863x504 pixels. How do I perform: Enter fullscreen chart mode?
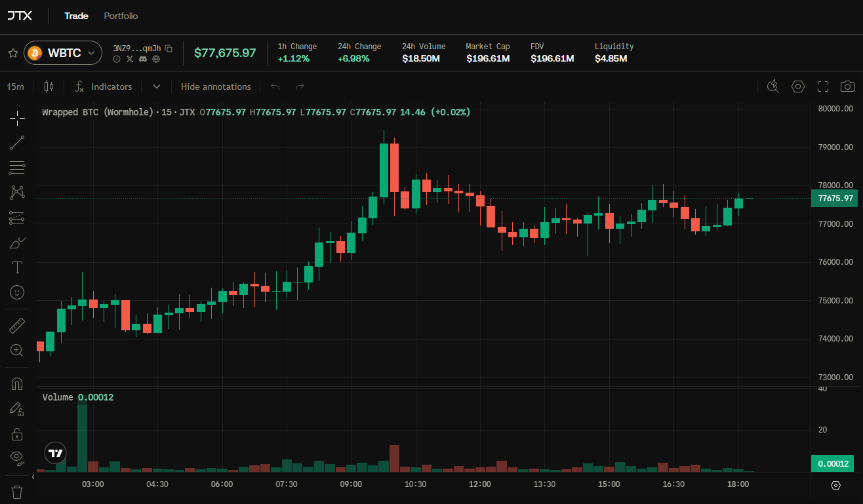pyautogui.click(x=823, y=87)
